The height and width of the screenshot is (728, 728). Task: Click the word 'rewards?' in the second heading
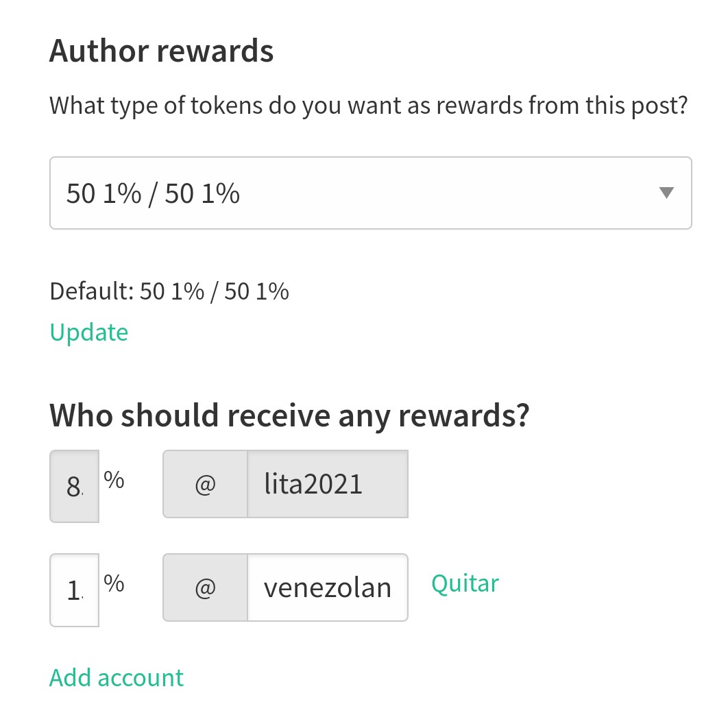464,415
